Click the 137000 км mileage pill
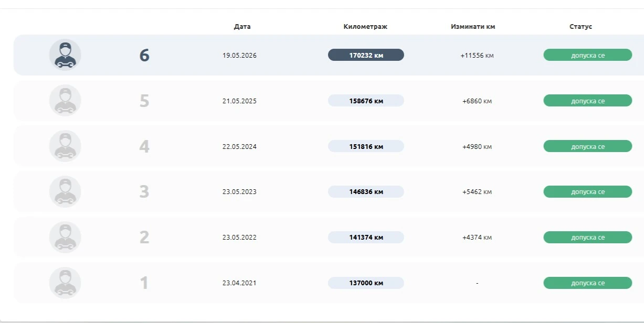644x323 pixels. (366, 283)
